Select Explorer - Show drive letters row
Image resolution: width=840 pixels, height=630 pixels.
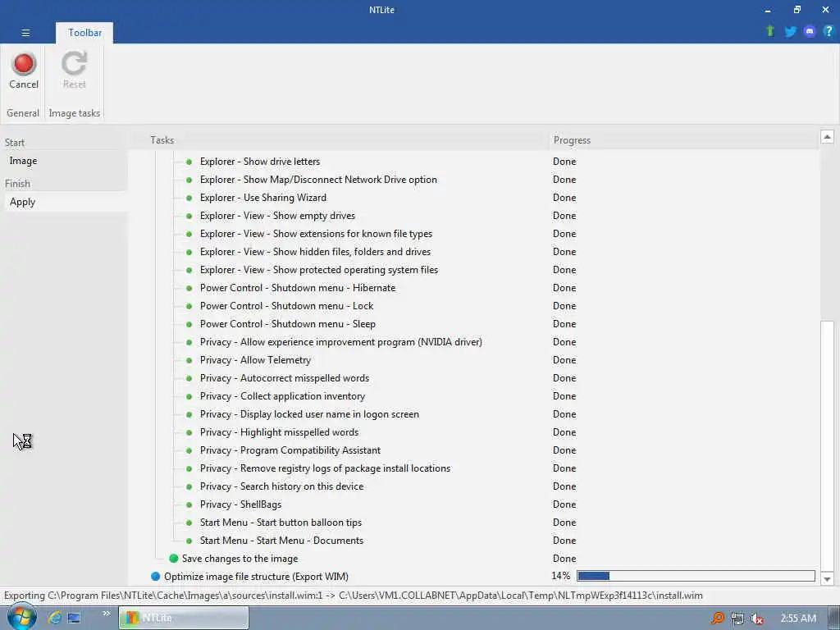coord(260,162)
